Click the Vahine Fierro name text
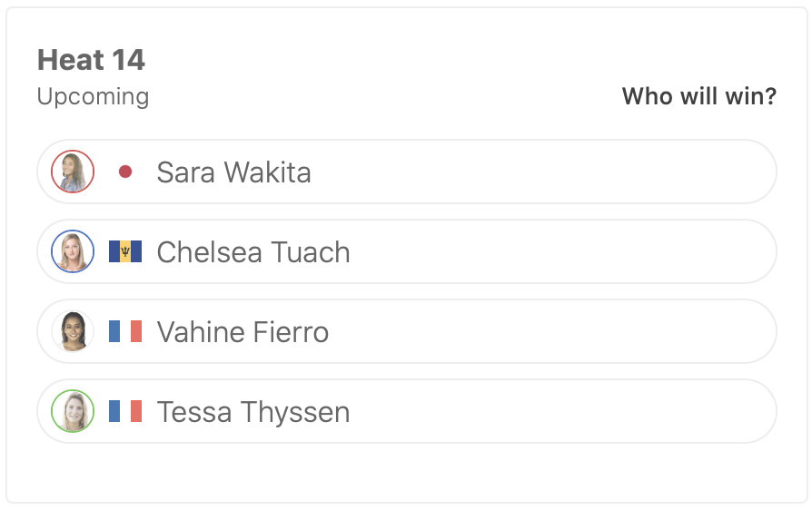 pos(243,331)
